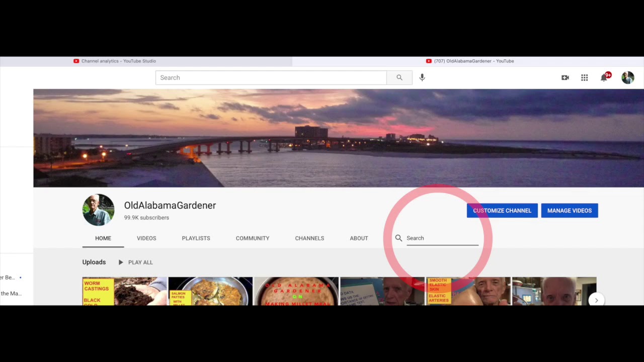The height and width of the screenshot is (362, 644).
Task: Click the OldAlabamaGardener channel profile picture
Action: coord(98,210)
